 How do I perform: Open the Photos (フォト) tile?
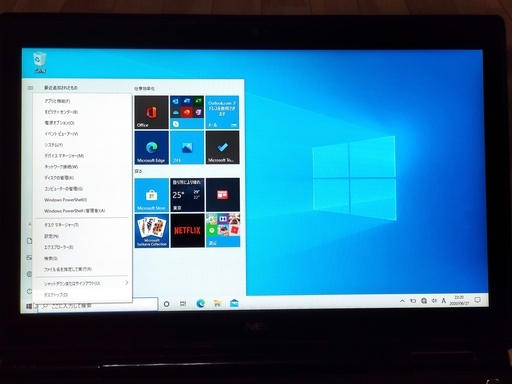(x=187, y=148)
